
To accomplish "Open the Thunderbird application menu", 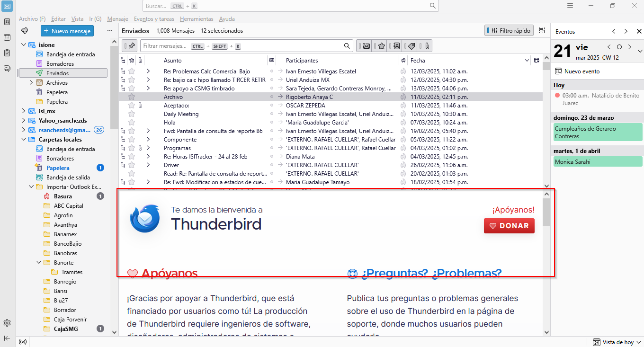I will tap(570, 6).
